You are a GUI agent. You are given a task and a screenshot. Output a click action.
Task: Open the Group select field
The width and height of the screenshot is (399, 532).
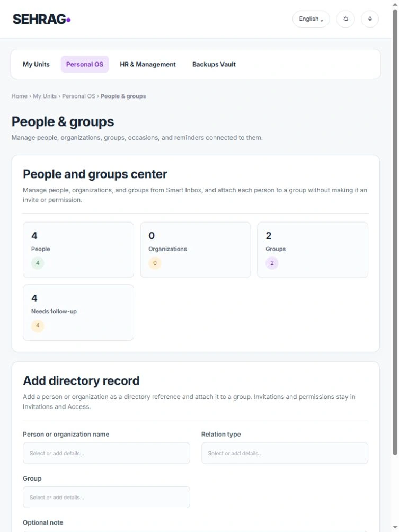point(106,497)
